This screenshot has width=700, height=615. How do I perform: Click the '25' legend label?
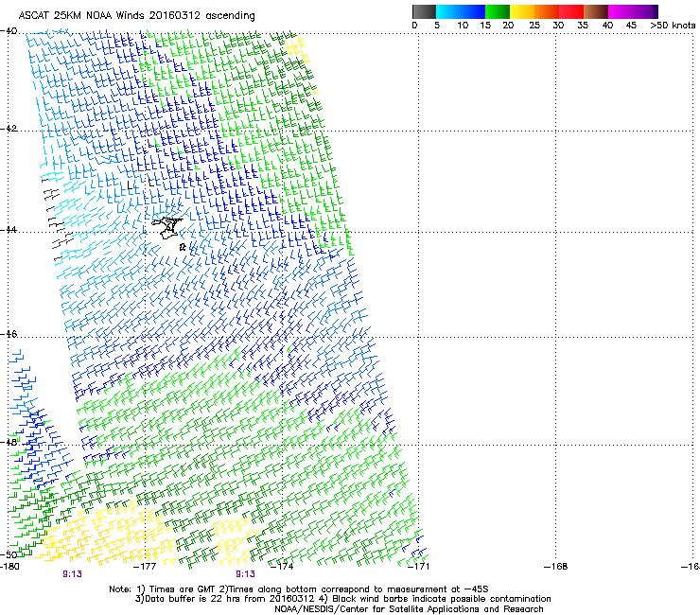534,26
